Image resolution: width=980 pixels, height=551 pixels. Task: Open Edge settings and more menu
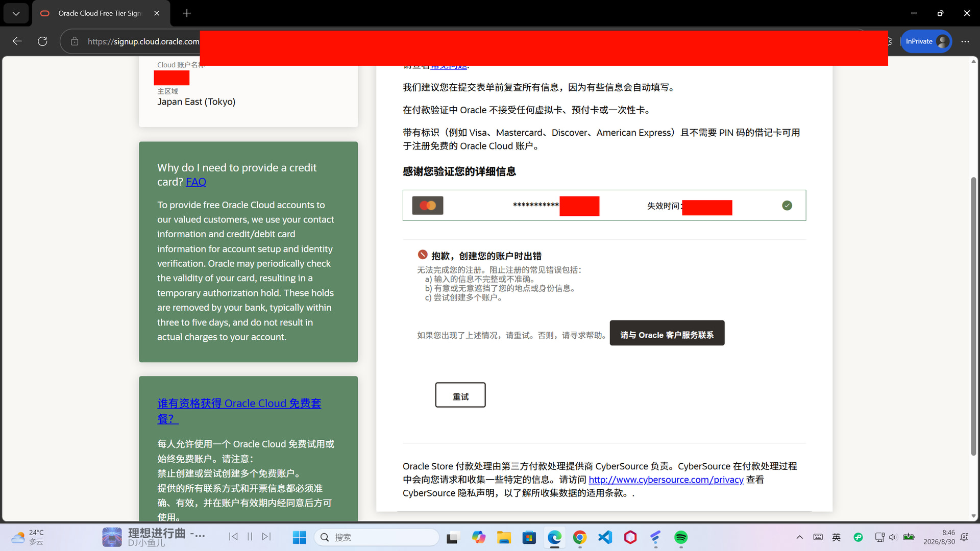click(x=965, y=41)
